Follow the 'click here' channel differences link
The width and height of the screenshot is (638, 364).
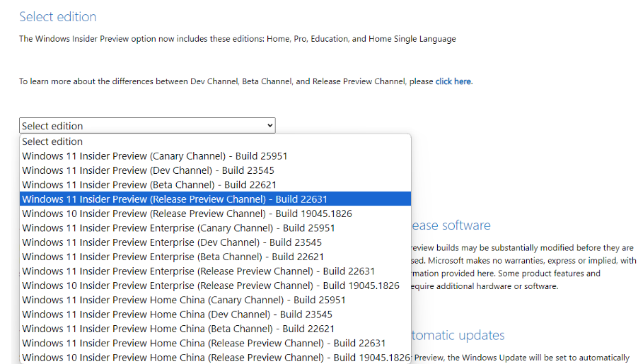[x=453, y=81]
